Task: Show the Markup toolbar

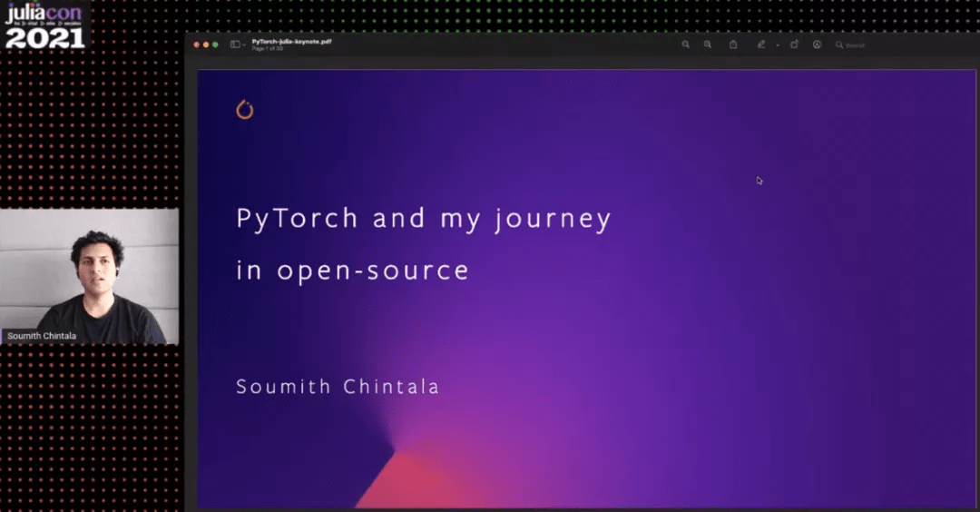Action: (x=817, y=44)
